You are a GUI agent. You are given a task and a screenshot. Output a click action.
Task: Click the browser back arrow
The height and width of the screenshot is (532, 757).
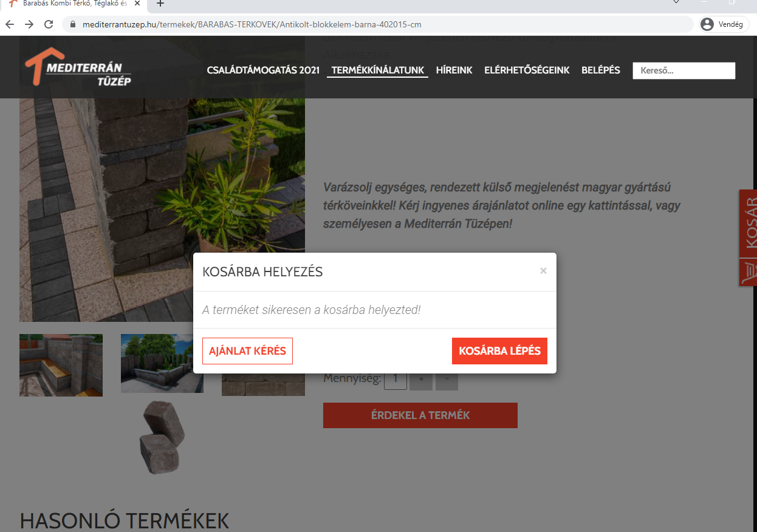[x=10, y=25]
